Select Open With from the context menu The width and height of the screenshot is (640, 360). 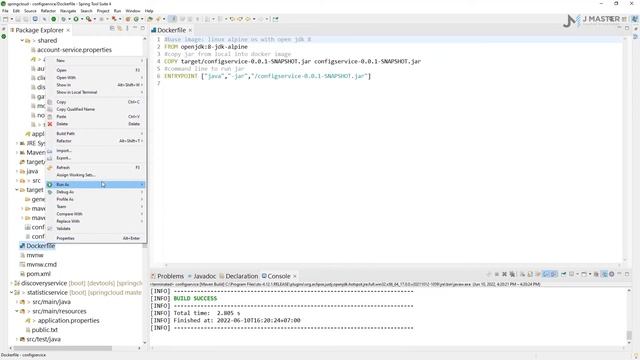pos(95,78)
